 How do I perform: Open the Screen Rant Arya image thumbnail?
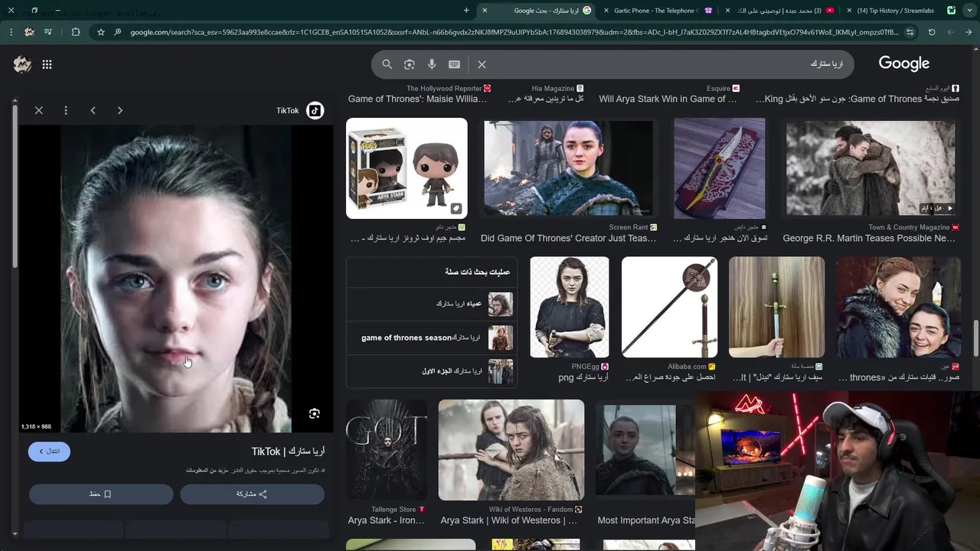(568, 168)
